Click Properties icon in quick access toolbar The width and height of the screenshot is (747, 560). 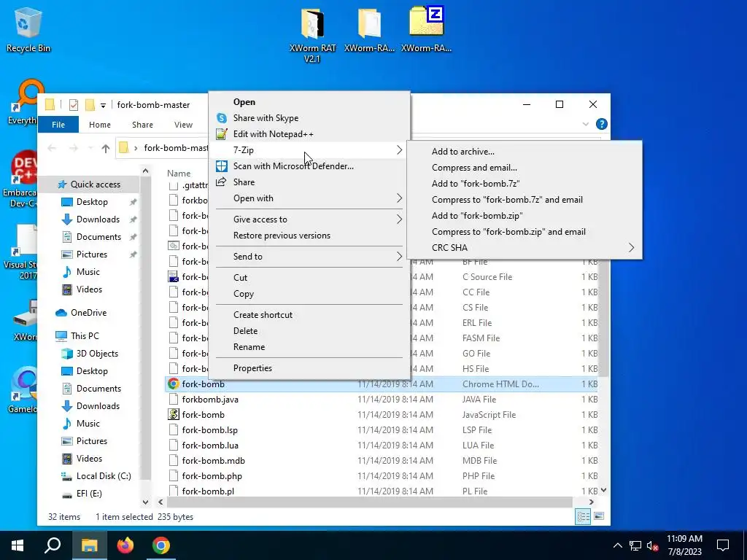coord(74,105)
